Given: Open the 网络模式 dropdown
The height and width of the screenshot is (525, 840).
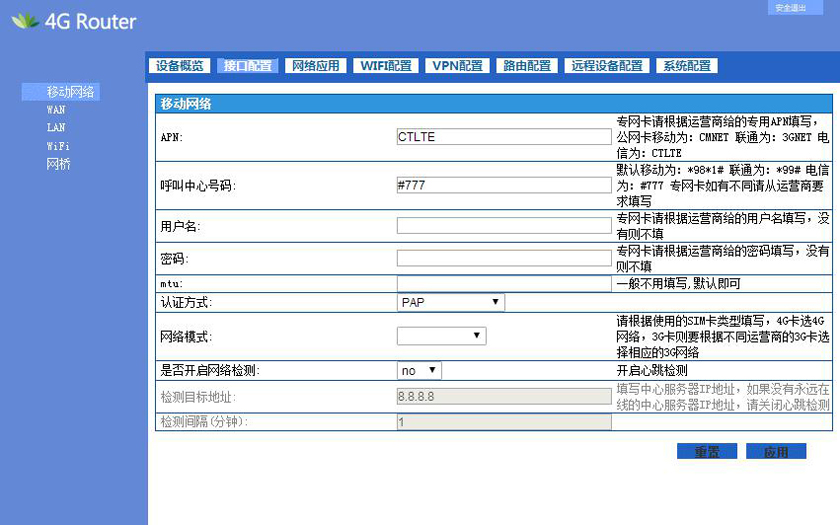Looking at the screenshot, I should coord(441,337).
